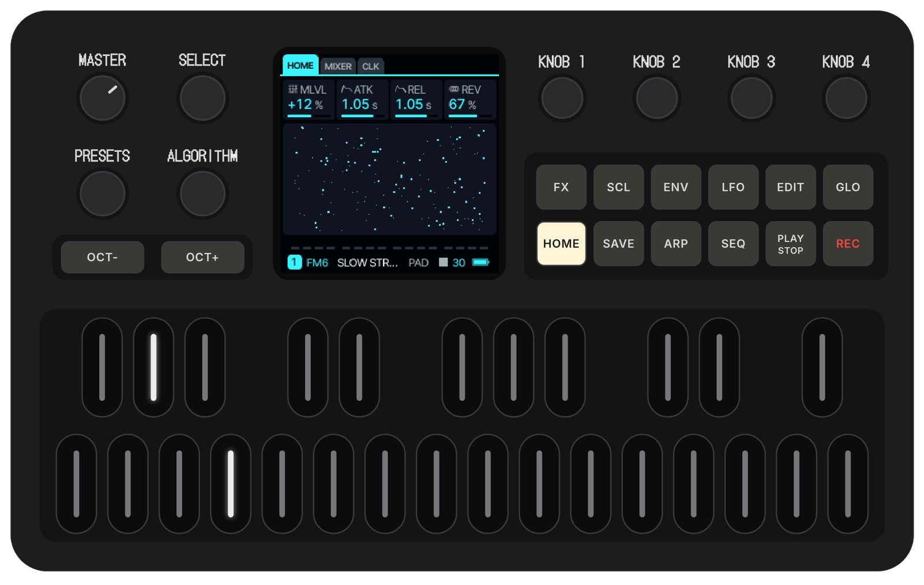Viewport: 924px width, 585px height.
Task: Open the ENV envelope button
Action: click(x=676, y=187)
